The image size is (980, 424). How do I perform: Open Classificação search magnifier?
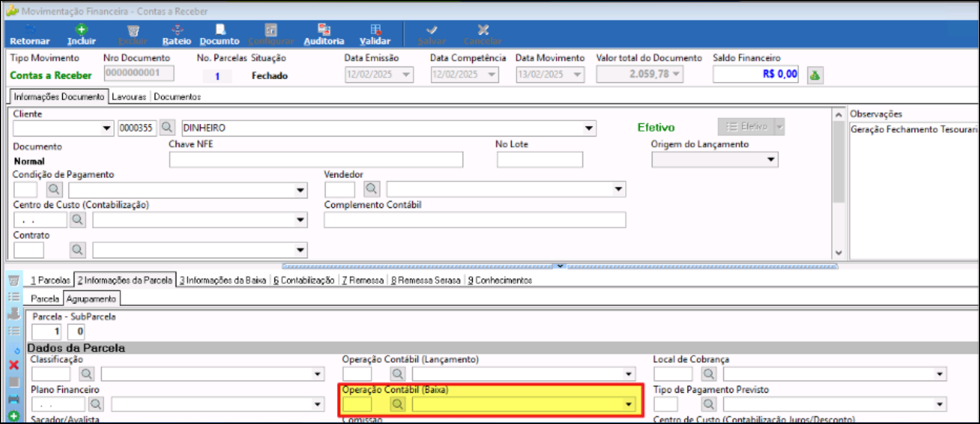[87, 374]
